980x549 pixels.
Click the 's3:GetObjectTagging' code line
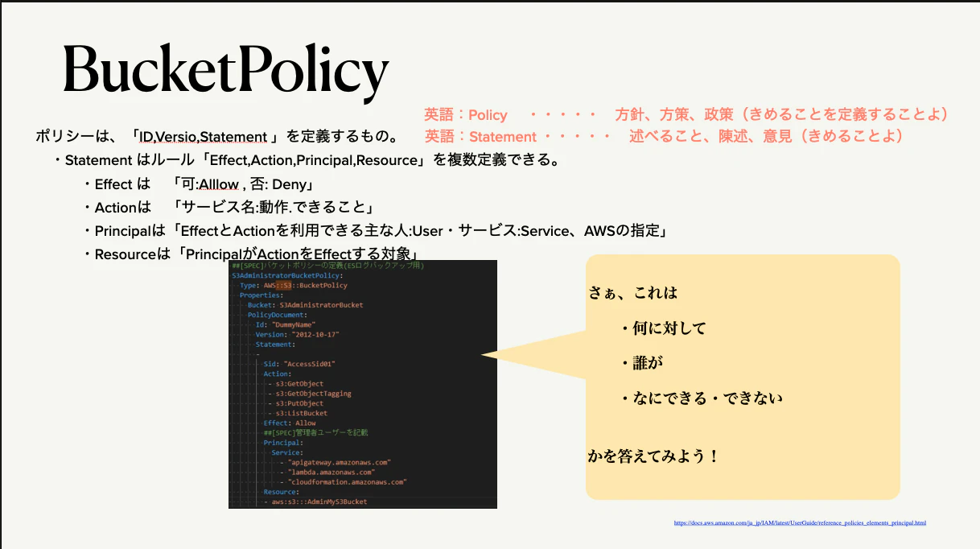310,394
